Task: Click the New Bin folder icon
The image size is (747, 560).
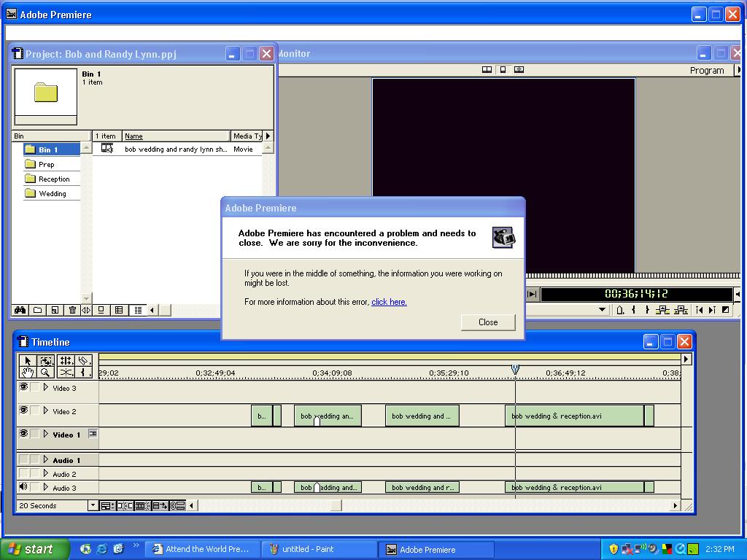Action: (x=38, y=310)
